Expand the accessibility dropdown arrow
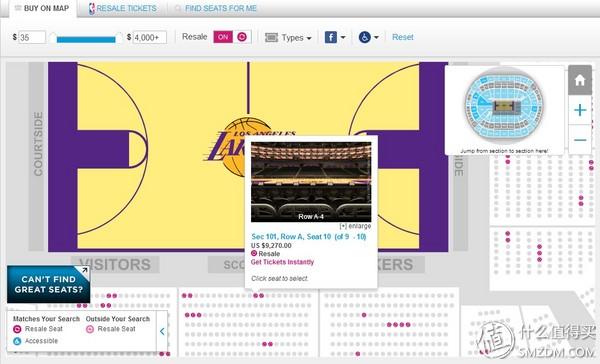The height and width of the screenshot is (364, 600). pos(376,37)
